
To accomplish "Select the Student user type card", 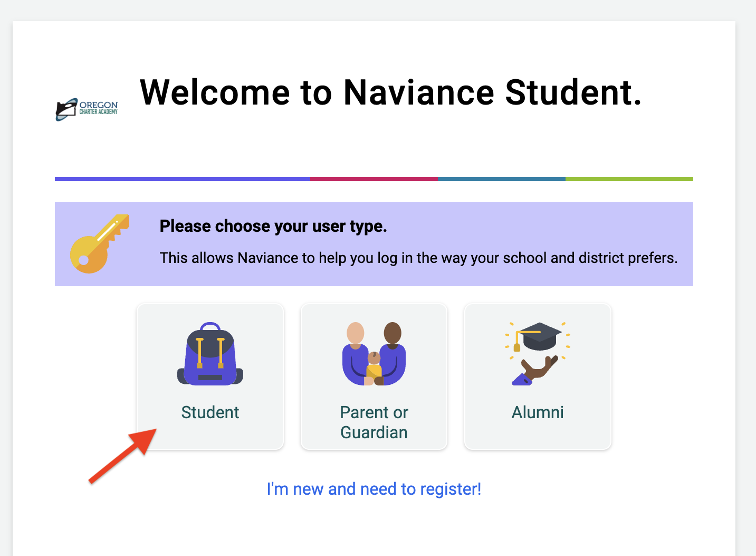I will point(210,376).
